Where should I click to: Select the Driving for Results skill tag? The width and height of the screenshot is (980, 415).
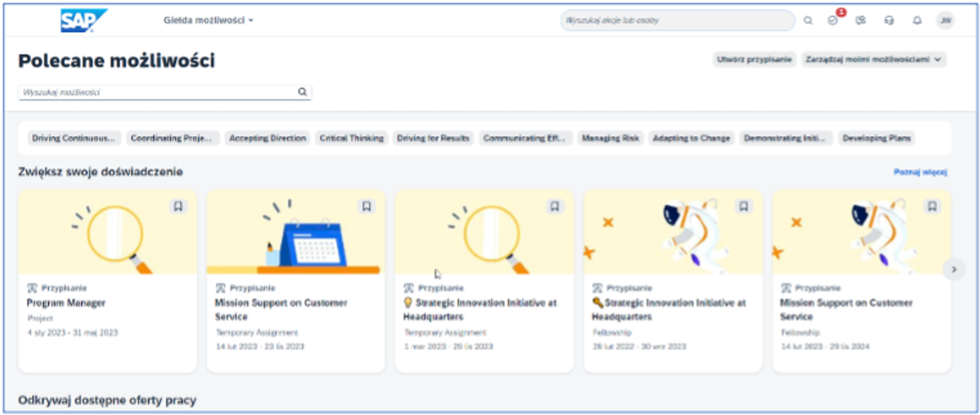433,138
